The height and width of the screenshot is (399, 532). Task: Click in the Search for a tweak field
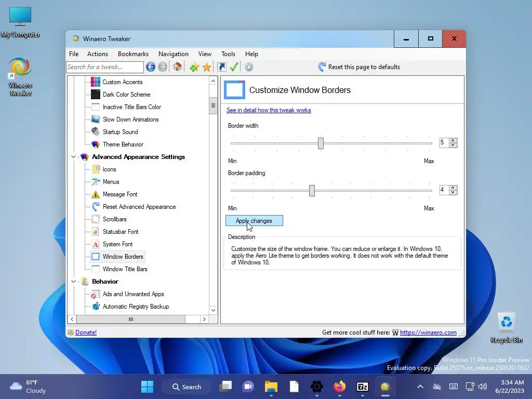point(105,67)
